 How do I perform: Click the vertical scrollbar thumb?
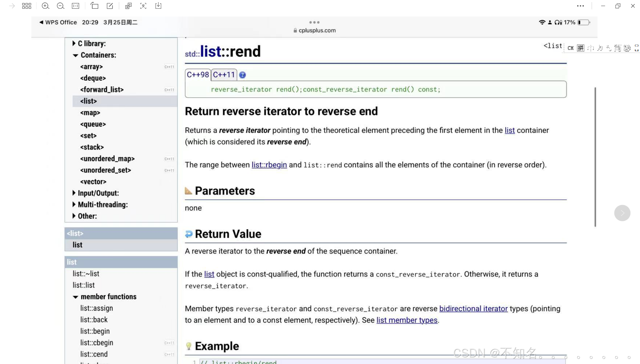point(595,157)
